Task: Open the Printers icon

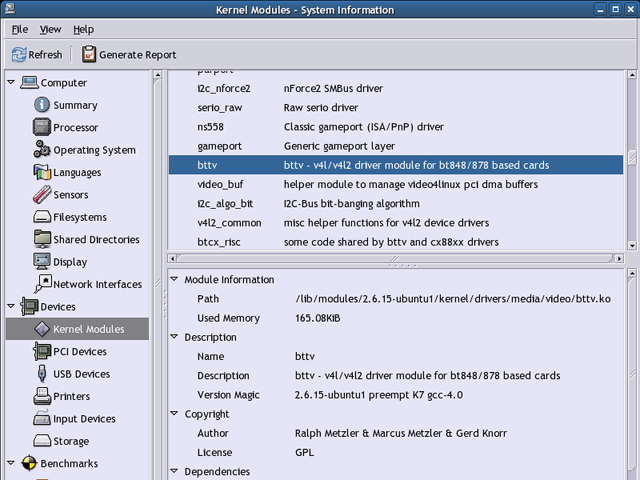Action: [x=42, y=397]
